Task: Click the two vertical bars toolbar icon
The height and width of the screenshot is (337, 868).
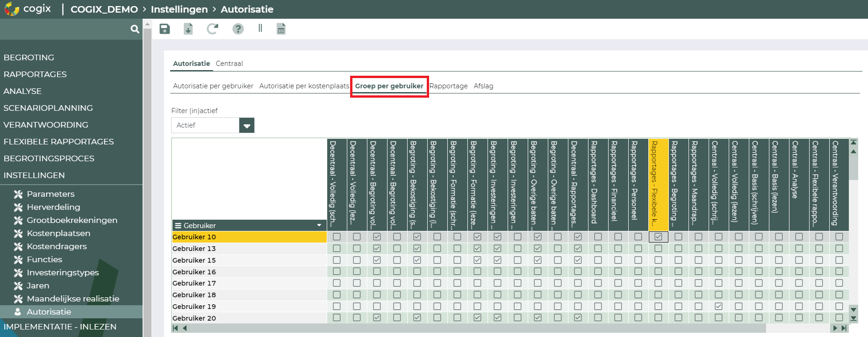Action: click(x=260, y=28)
